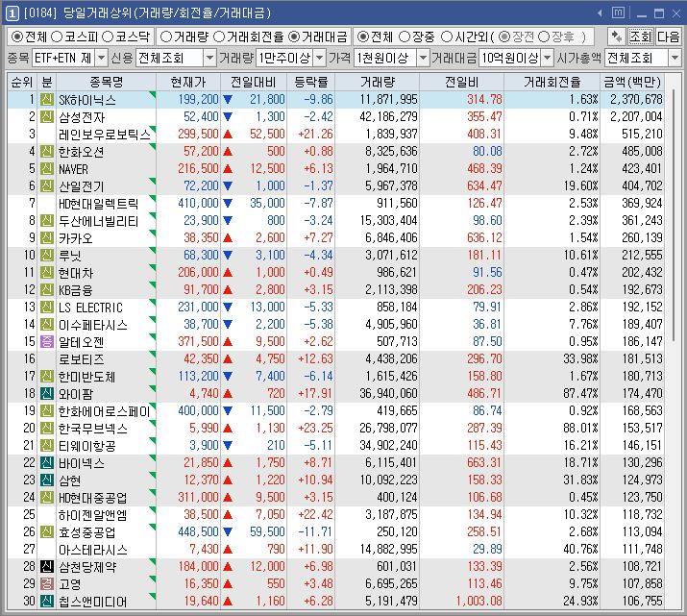Click the 분 column header
The height and width of the screenshot is (616, 687).
[47, 82]
